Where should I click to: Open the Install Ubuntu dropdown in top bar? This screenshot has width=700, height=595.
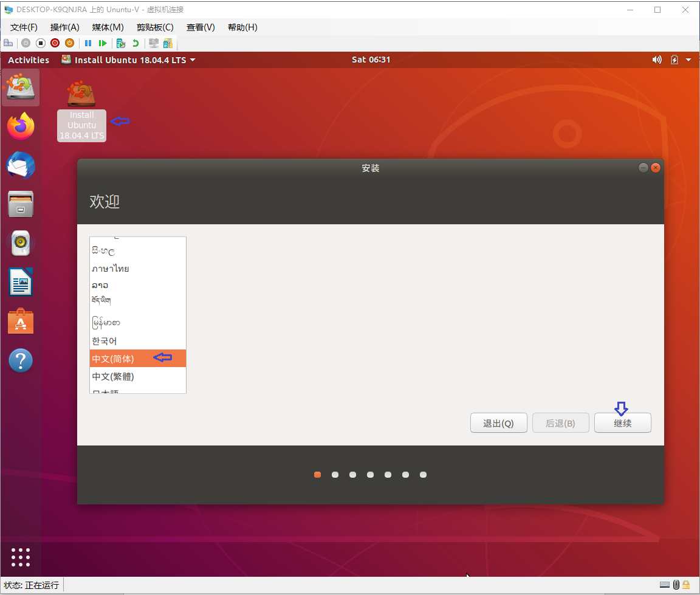tap(128, 60)
